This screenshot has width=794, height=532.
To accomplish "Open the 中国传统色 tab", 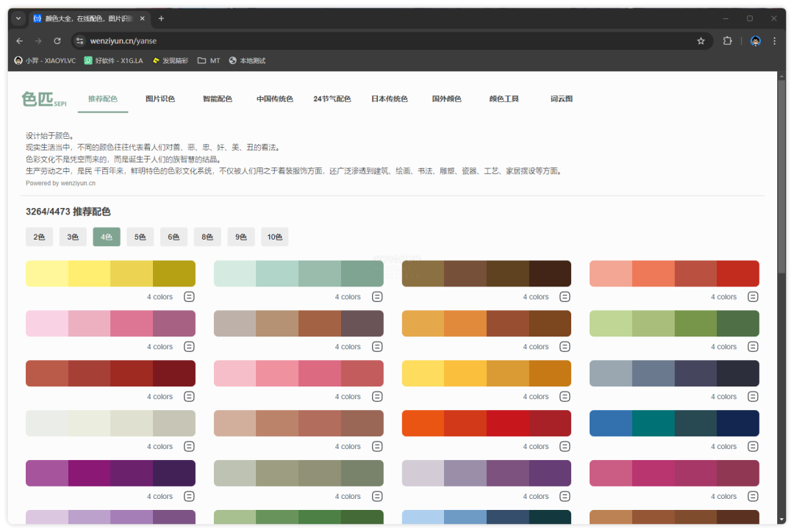I will click(274, 99).
